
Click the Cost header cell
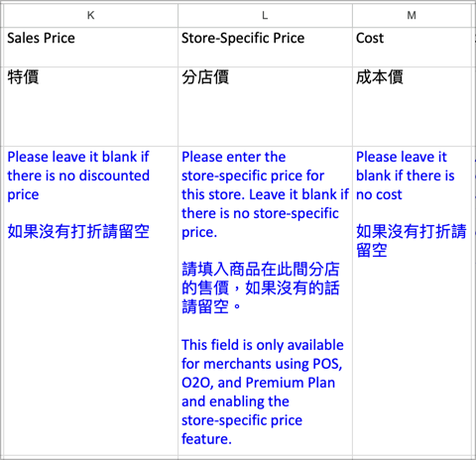(x=412, y=47)
